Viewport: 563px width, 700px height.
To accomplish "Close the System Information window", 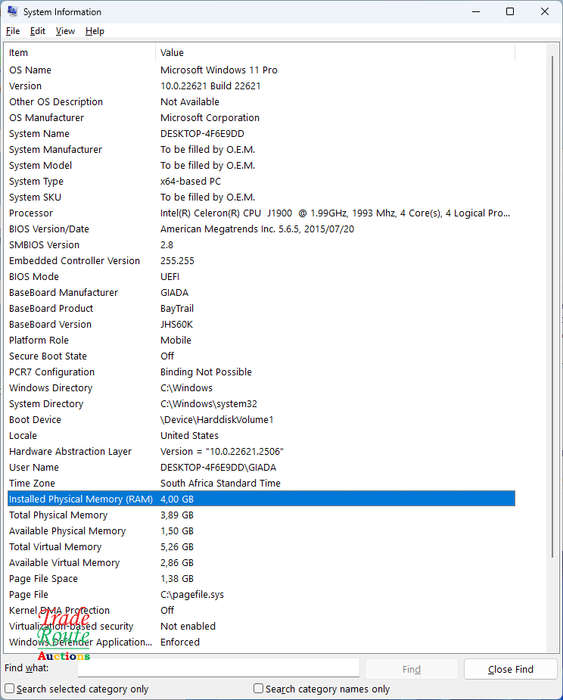I will (544, 12).
